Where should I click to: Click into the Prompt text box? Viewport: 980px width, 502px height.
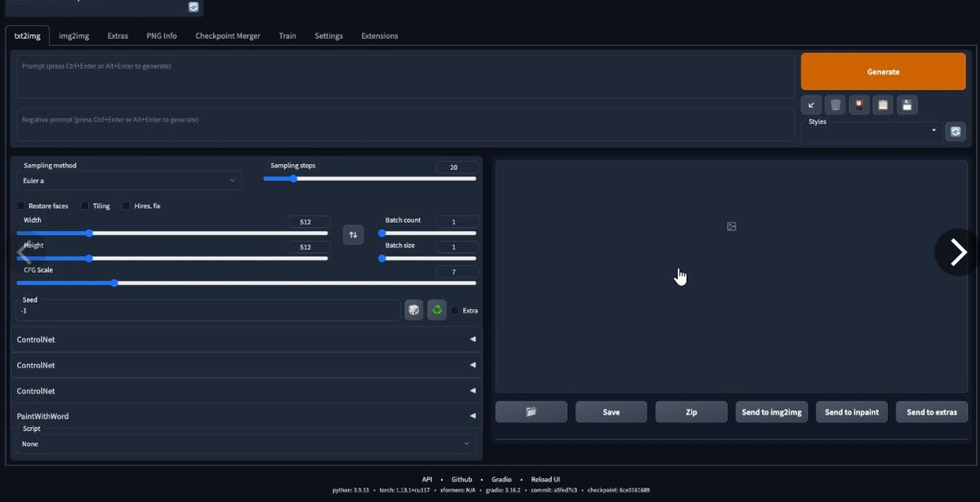pos(406,77)
